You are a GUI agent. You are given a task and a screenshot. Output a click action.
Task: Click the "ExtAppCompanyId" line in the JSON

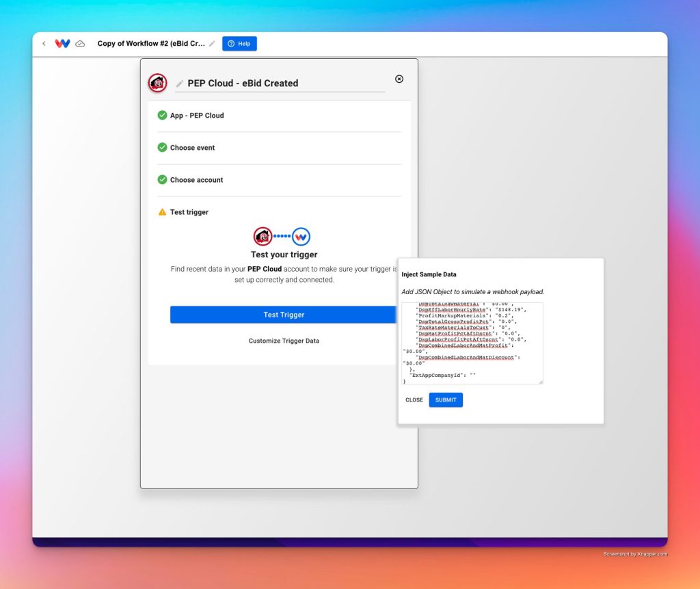pyautogui.click(x=442, y=375)
